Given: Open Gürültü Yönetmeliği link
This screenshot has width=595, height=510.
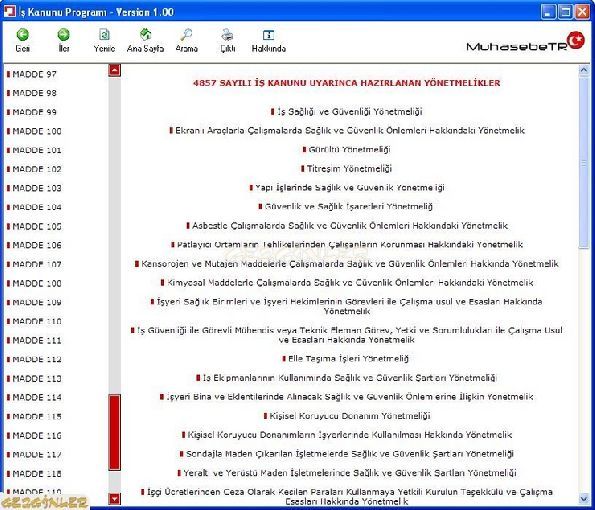Looking at the screenshot, I should pyautogui.click(x=349, y=150).
